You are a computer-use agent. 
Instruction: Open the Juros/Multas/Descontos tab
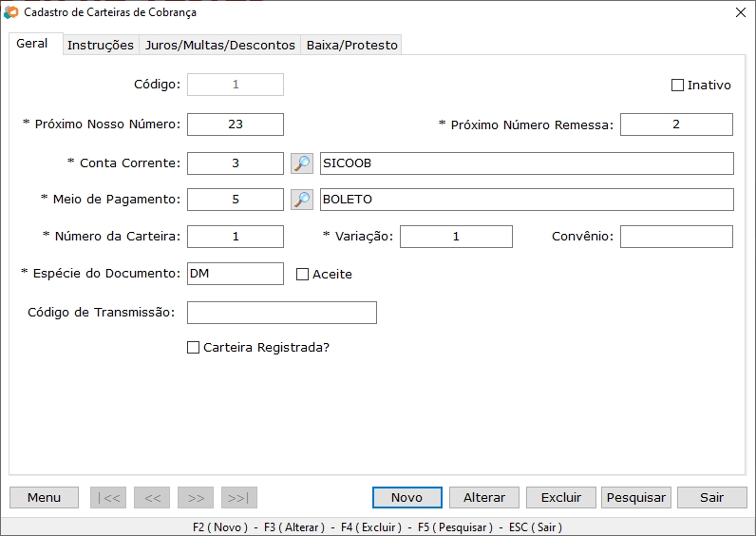pyautogui.click(x=219, y=45)
